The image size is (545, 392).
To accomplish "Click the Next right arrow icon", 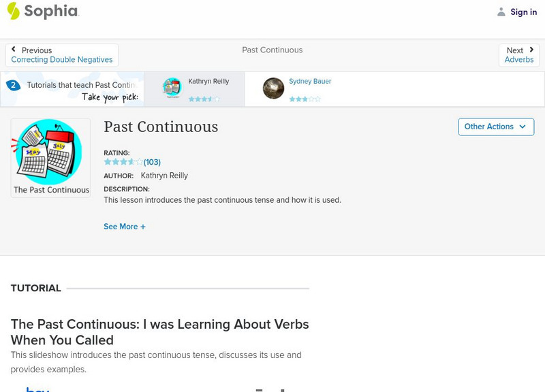I will (531, 50).
